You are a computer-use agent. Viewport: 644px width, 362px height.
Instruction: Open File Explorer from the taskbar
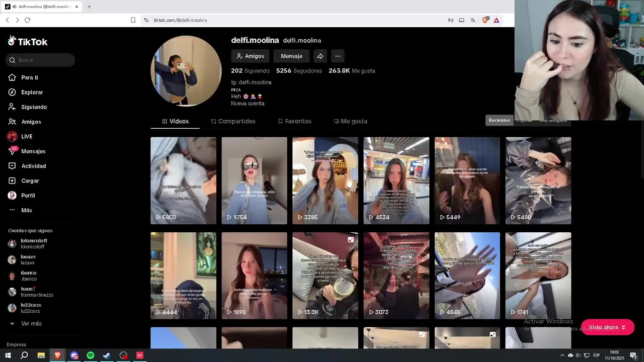click(41, 355)
